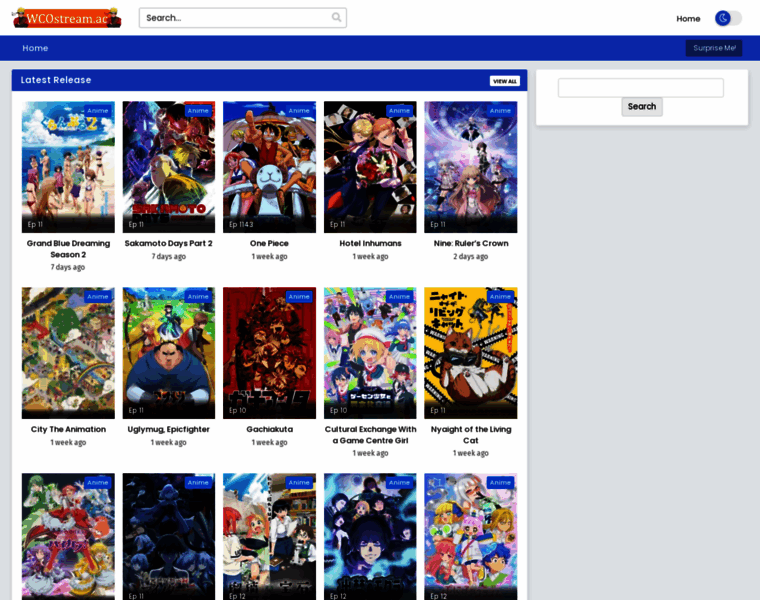Open Cultural Exchange With a Game Centre Girl title

(x=370, y=434)
